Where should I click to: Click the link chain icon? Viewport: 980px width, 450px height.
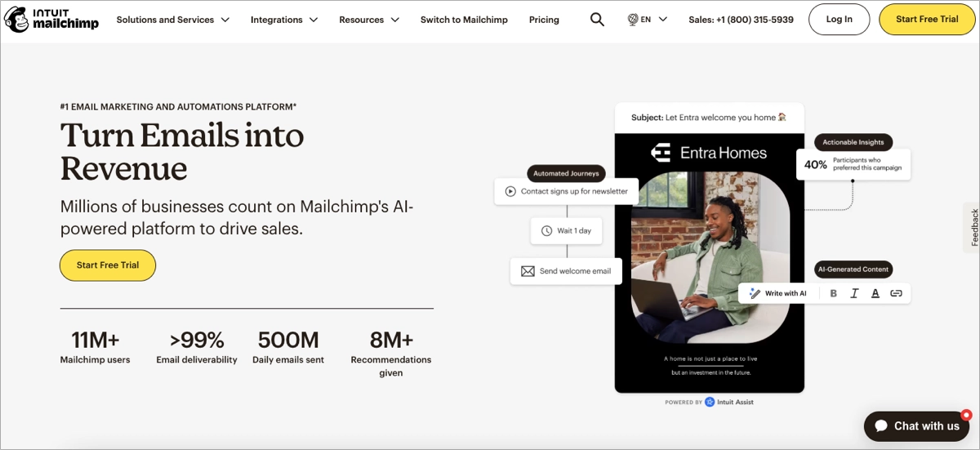click(896, 293)
